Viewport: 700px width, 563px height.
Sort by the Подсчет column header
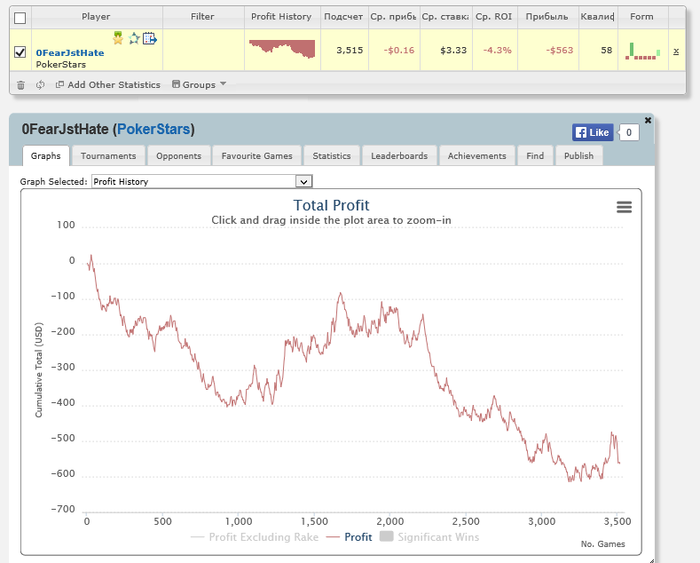(x=343, y=17)
